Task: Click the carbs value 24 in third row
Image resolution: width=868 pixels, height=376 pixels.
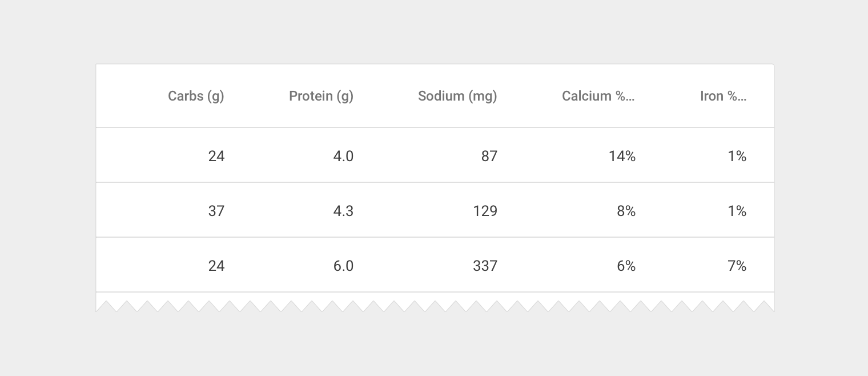Action: [216, 266]
